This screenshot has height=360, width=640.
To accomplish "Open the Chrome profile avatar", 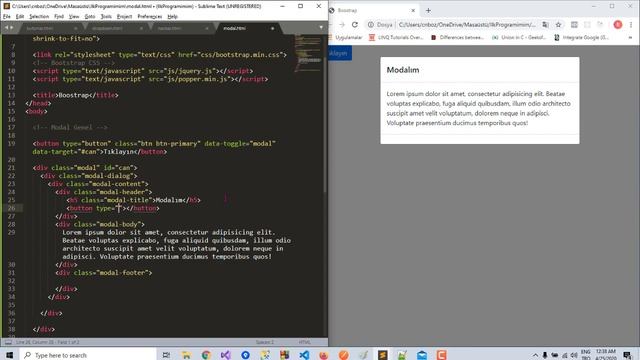I will click(618, 24).
